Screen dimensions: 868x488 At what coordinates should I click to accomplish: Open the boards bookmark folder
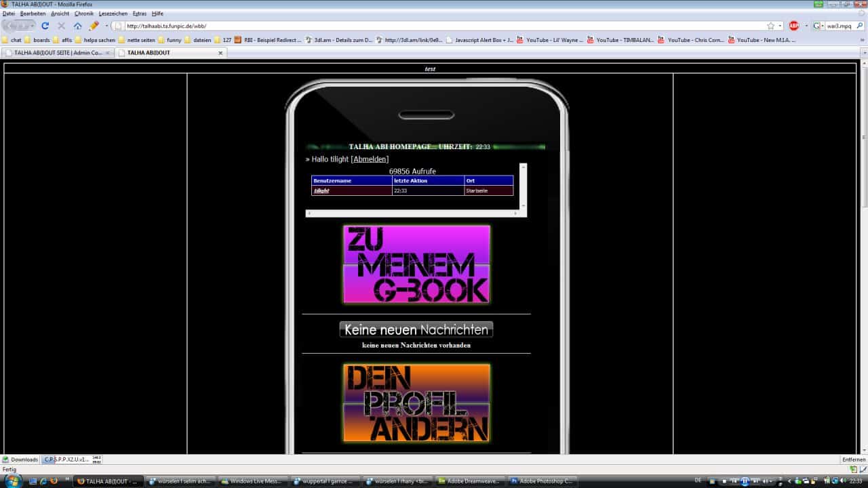click(x=37, y=40)
